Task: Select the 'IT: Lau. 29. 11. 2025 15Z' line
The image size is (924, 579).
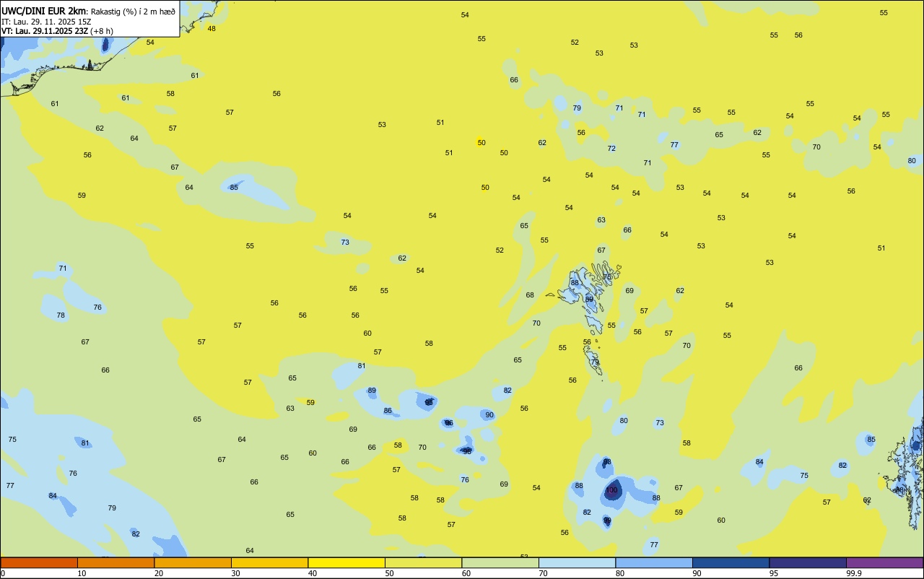Action: 46,22
